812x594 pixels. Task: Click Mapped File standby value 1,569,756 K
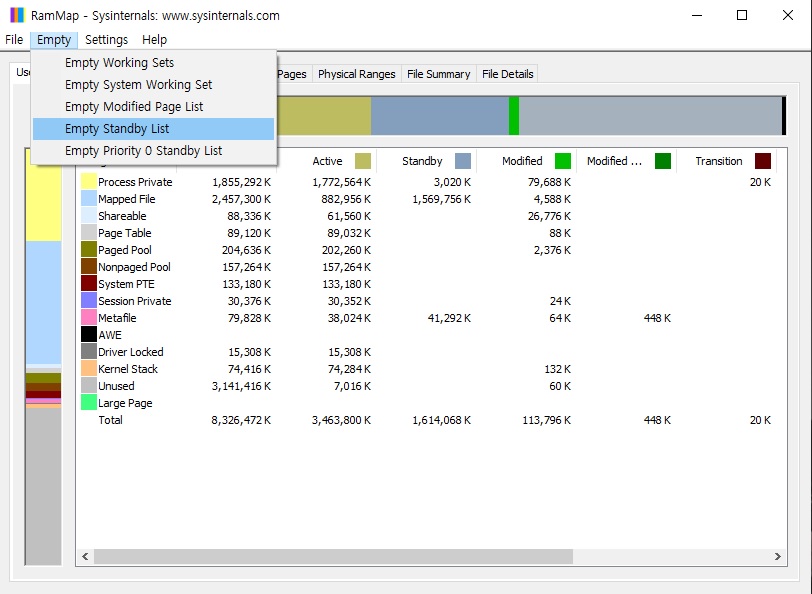click(x=442, y=199)
